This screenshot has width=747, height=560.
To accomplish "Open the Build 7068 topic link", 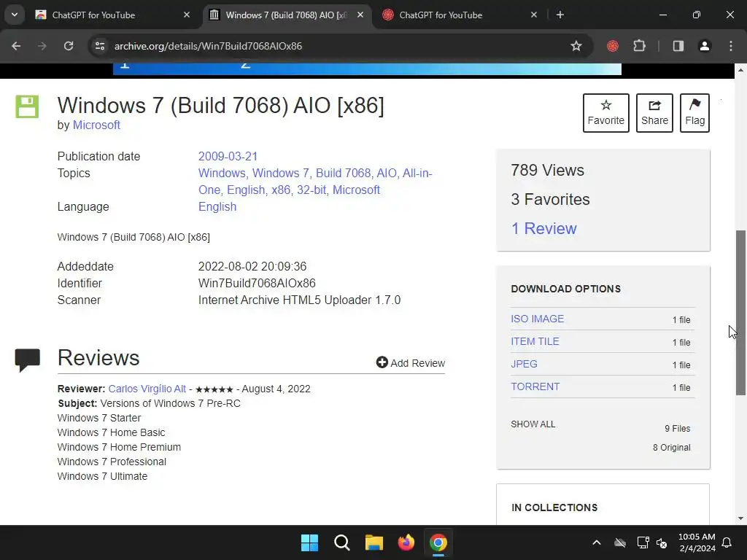I will click(x=343, y=174).
